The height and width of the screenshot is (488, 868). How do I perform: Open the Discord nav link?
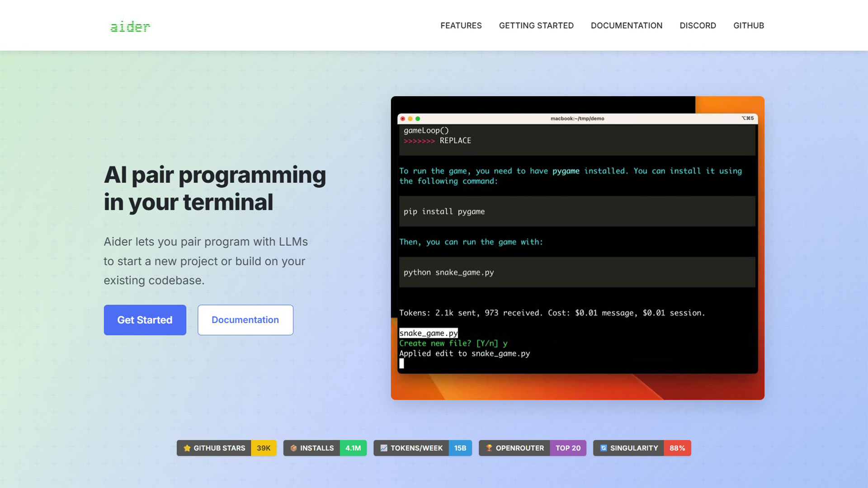tap(698, 26)
